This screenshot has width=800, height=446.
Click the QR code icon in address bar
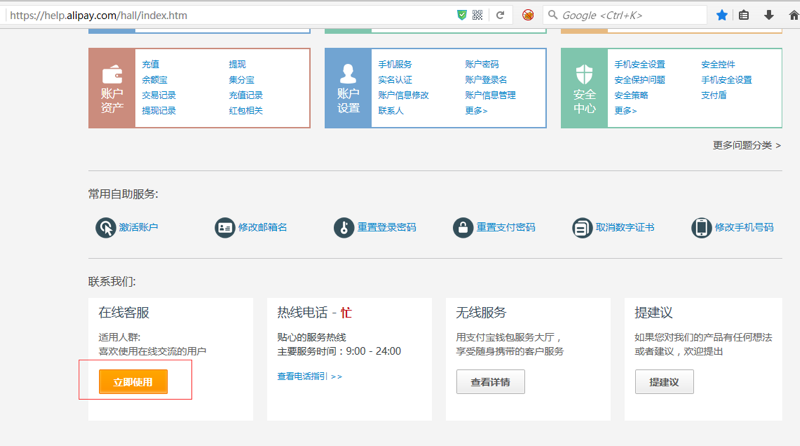point(478,15)
